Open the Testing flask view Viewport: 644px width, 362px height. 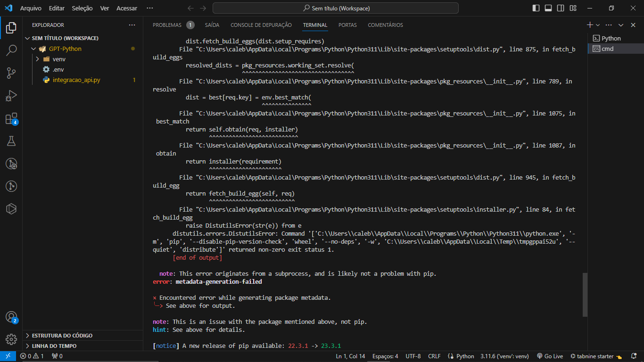tap(11, 141)
